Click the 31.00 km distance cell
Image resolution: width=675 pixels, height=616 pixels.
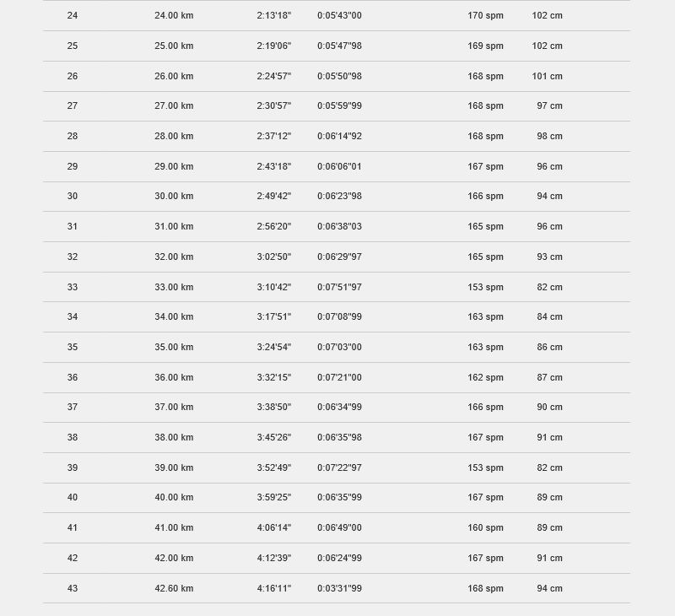(x=174, y=226)
